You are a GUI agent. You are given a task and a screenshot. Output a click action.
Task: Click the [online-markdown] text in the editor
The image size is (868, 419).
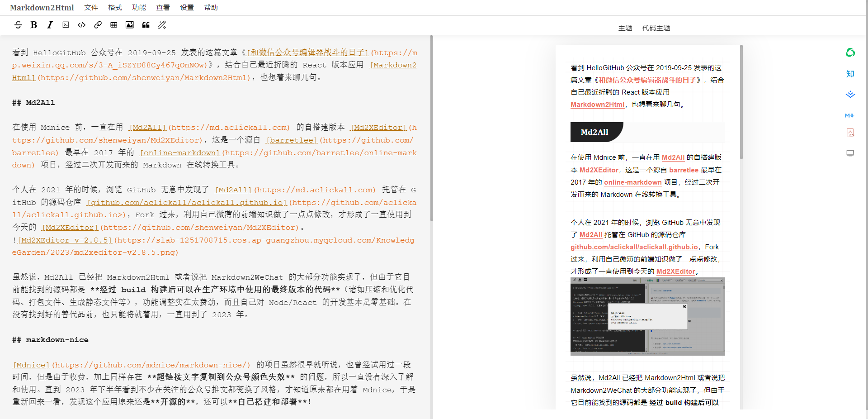pyautogui.click(x=180, y=153)
